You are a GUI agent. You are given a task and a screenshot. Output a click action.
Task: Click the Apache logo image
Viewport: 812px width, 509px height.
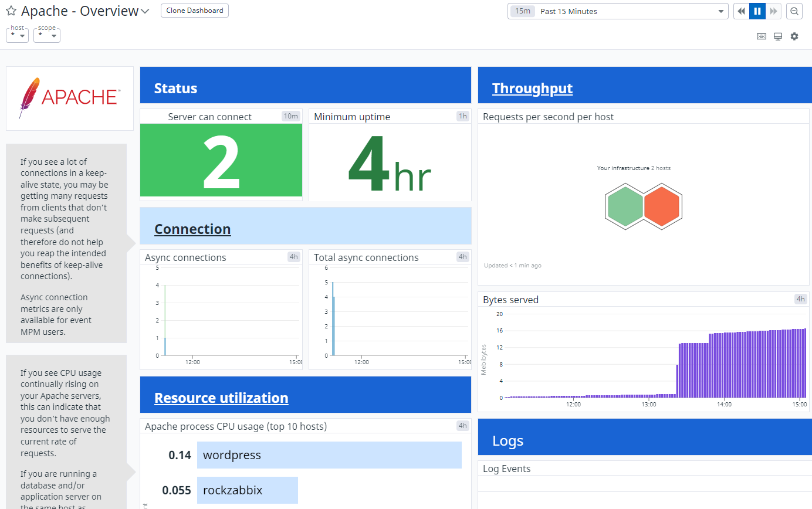tap(70, 98)
